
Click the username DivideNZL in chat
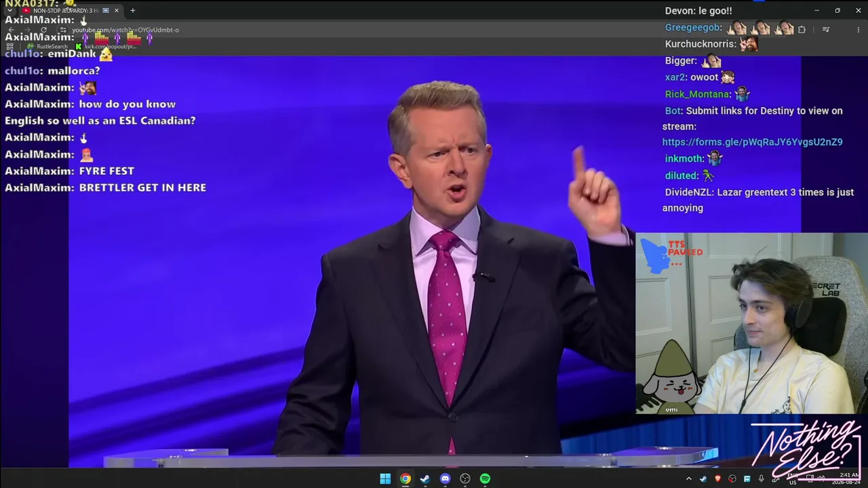coord(689,192)
